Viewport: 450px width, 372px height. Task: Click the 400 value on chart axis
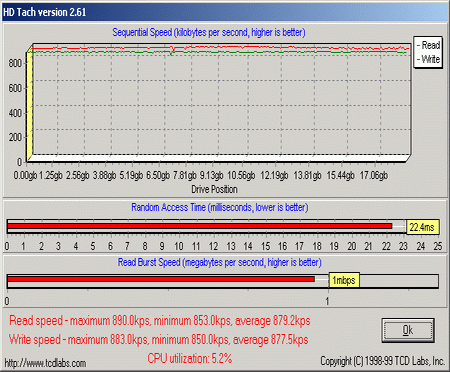pyautogui.click(x=15, y=113)
